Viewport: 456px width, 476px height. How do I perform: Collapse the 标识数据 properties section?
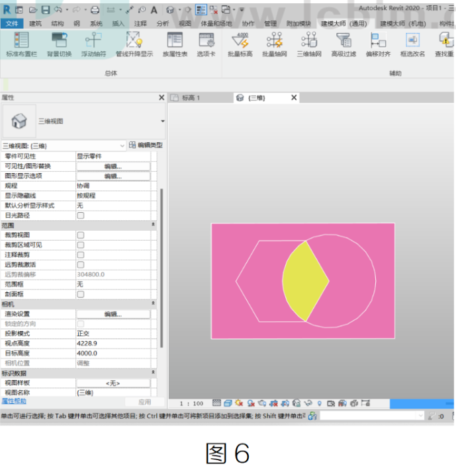tap(154, 372)
